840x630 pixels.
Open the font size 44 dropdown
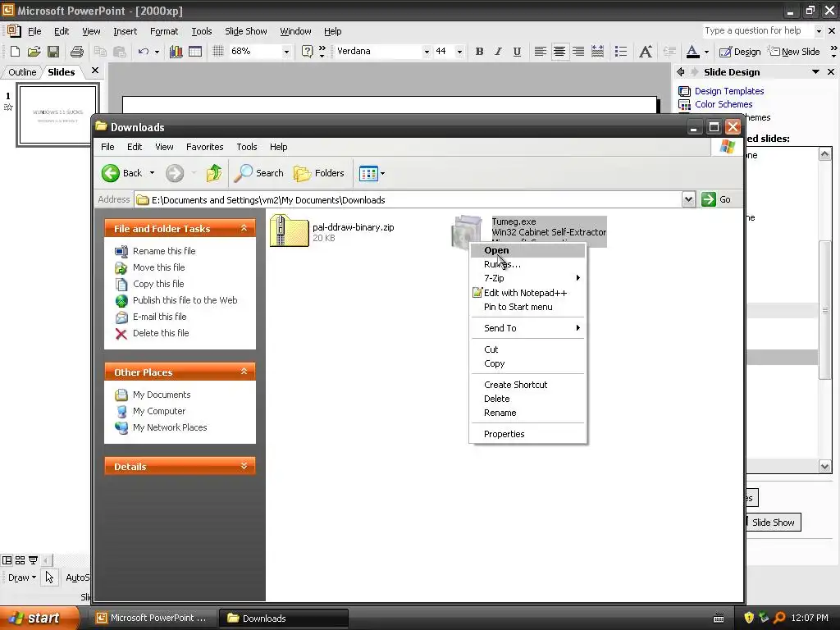[x=459, y=52]
